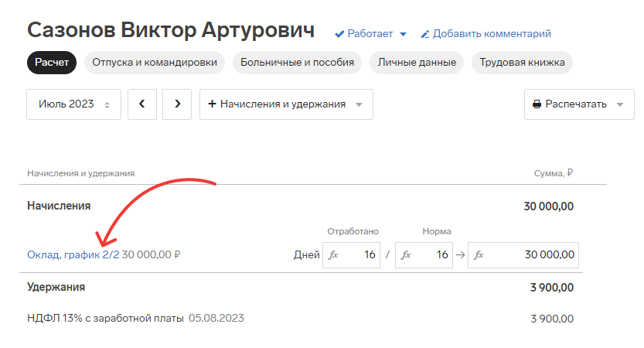Viewport: 644px width, 348px height.
Task: Expand the Работает status dropdown
Action: coord(403,34)
